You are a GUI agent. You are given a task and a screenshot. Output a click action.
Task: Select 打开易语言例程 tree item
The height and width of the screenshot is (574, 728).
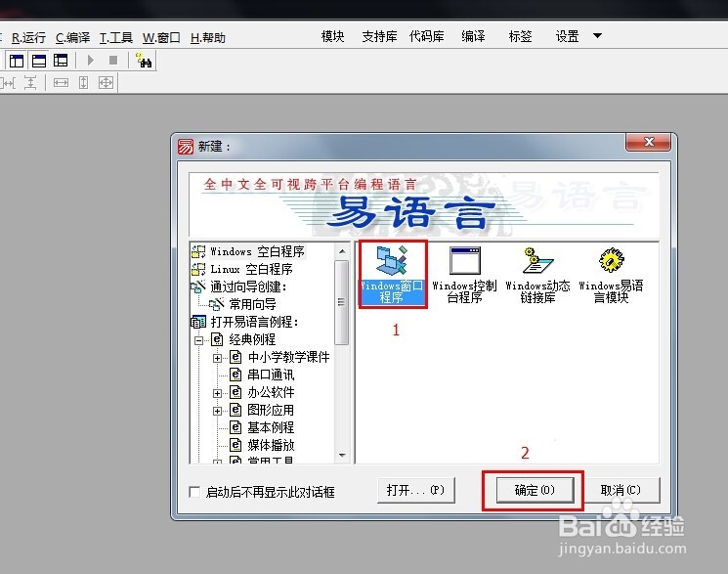(254, 322)
